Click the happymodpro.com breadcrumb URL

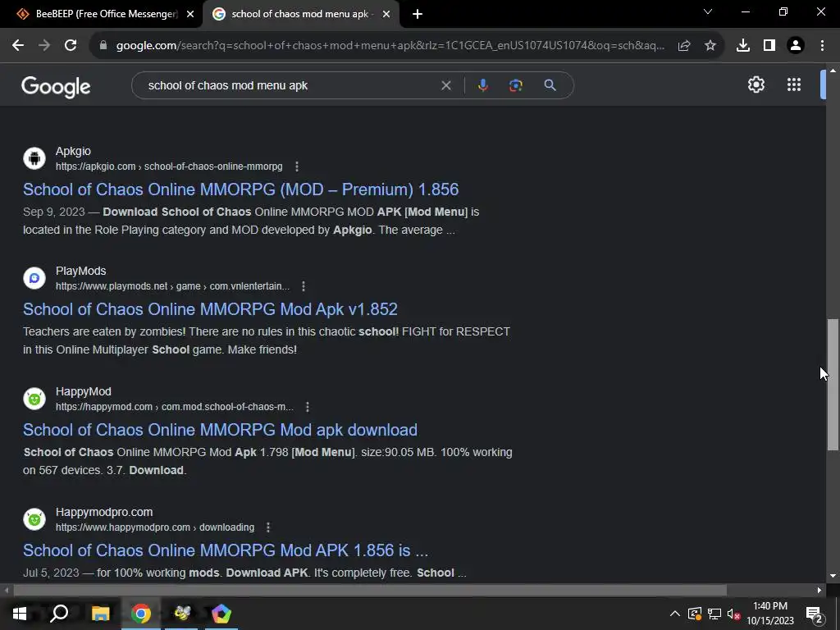[x=155, y=527]
